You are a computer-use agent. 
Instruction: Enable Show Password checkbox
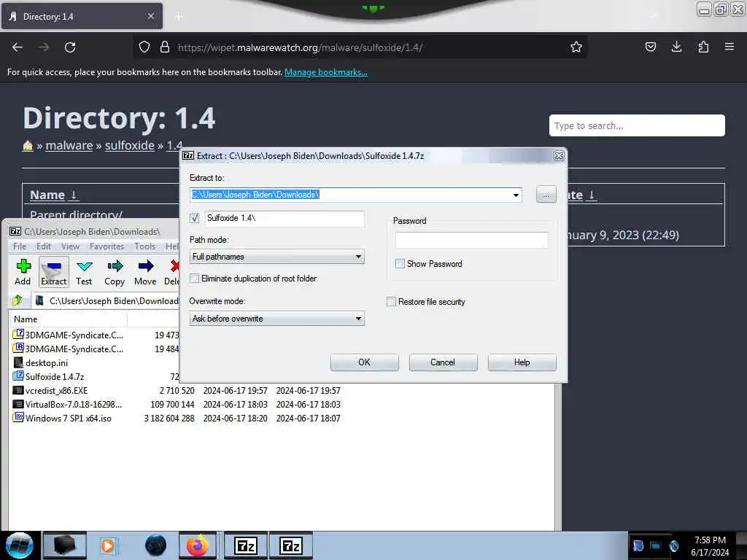(400, 263)
